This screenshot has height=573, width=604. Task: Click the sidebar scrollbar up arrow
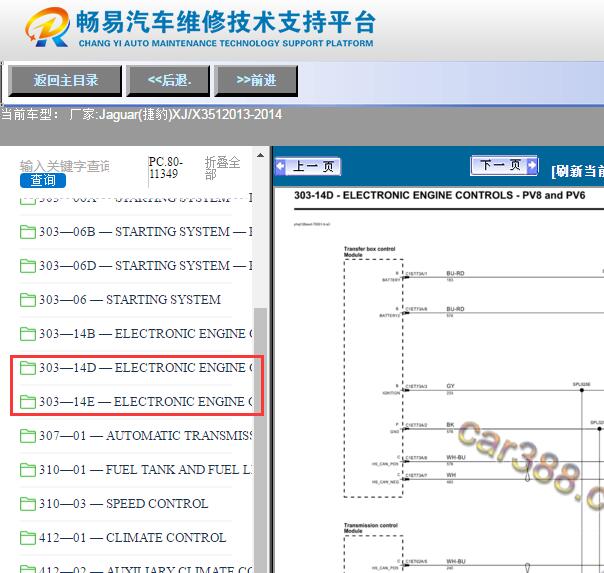260,156
